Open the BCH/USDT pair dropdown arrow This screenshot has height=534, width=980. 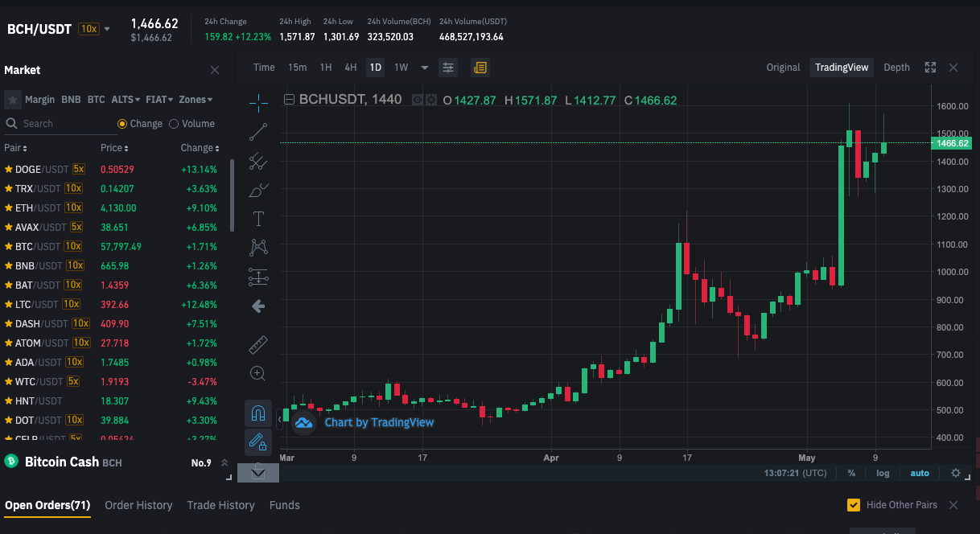coord(107,29)
